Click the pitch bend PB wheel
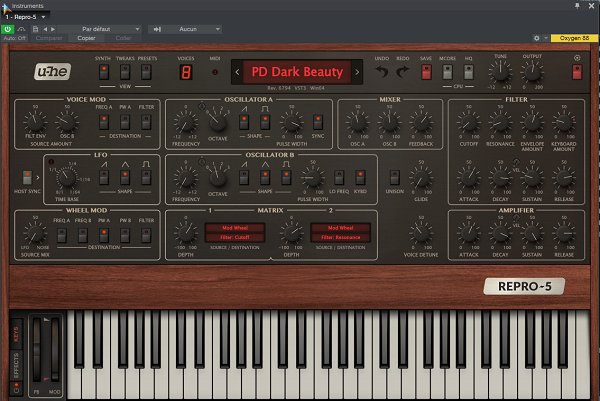600x401 pixels. 36,349
